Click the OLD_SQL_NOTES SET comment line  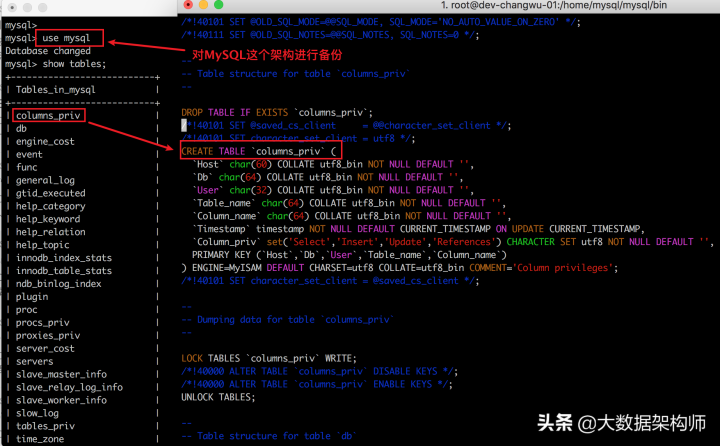tap(330, 35)
